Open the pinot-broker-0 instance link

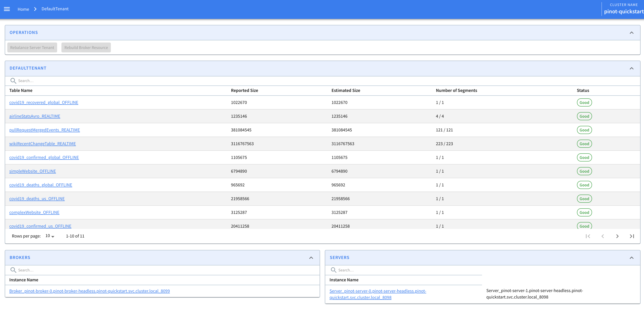[90, 291]
